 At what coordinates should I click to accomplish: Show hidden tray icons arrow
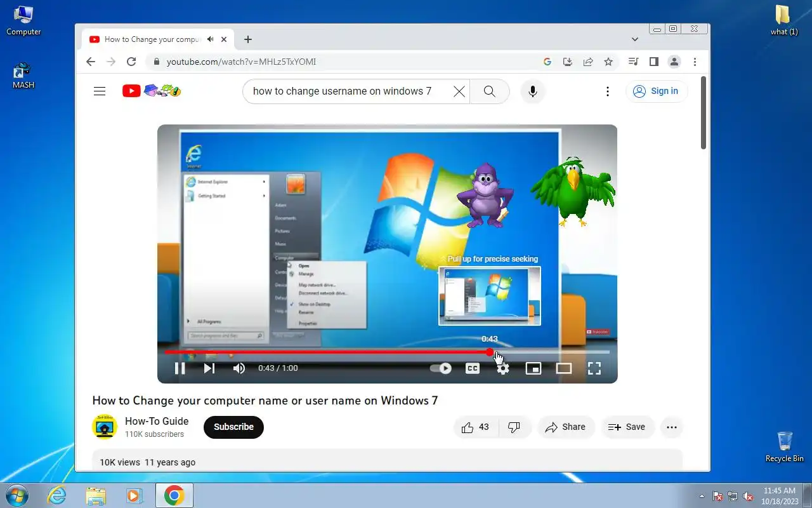[702, 496]
